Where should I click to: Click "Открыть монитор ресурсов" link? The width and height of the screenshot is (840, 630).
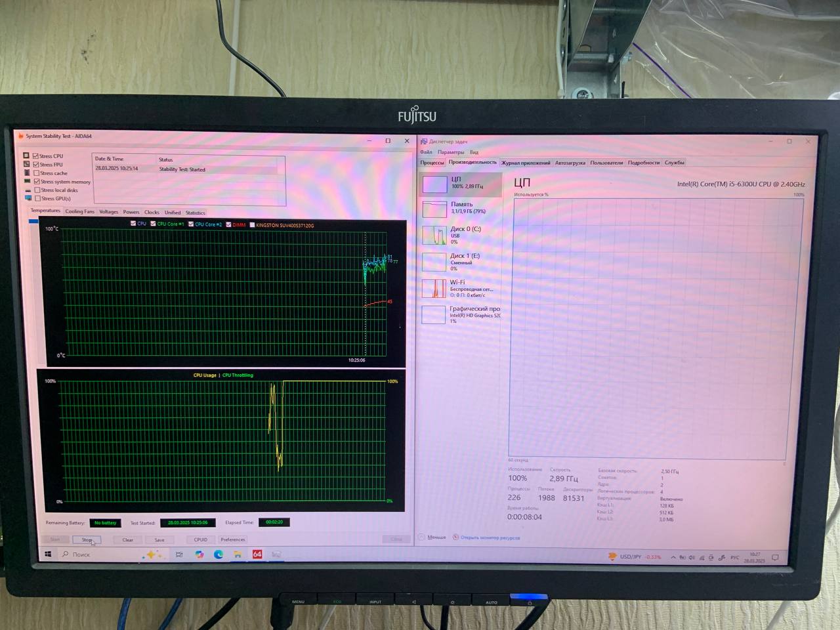click(x=490, y=537)
